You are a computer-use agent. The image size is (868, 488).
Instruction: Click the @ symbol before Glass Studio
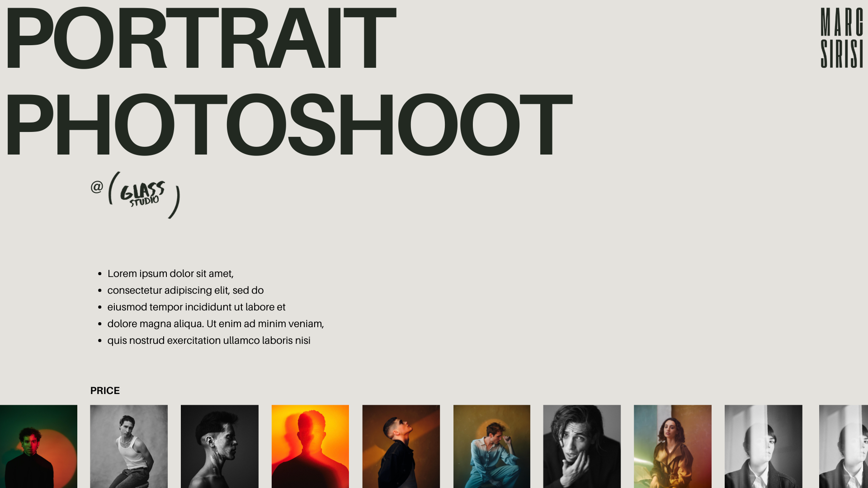(x=97, y=187)
